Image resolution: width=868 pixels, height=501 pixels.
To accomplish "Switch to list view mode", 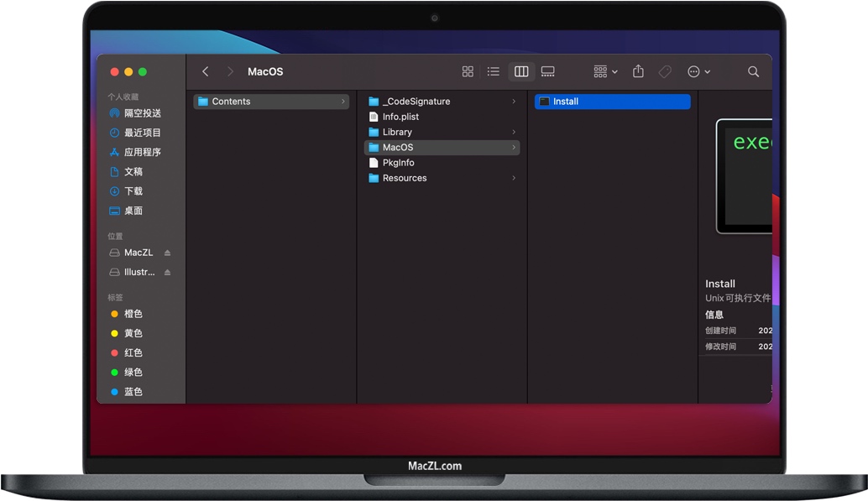I will coord(493,71).
